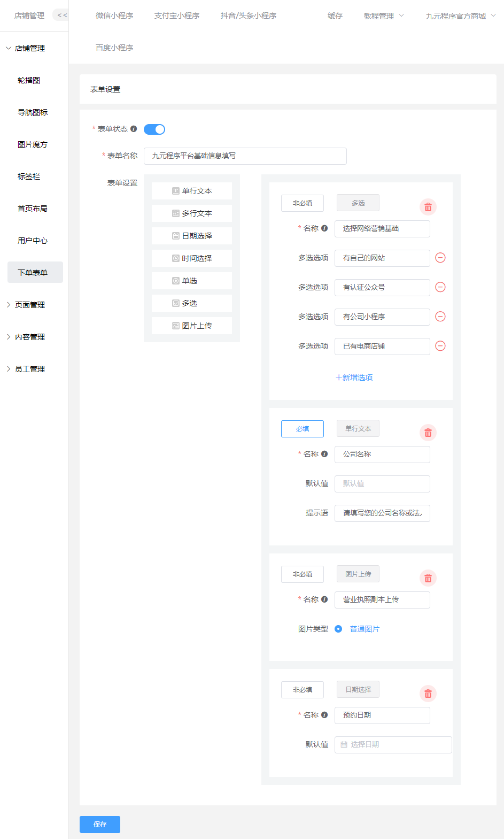504x839 pixels.
Task: Toggle 必填 on the 公司名称 field
Action: click(x=302, y=429)
